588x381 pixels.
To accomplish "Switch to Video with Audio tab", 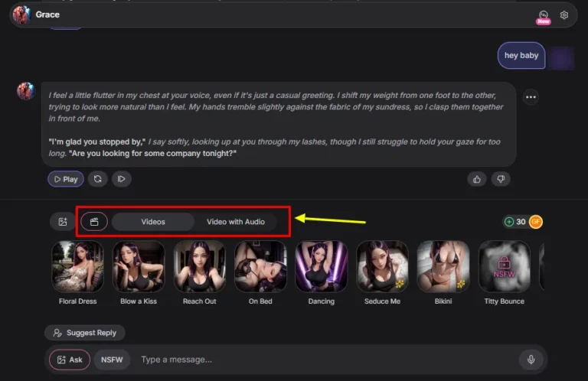I will pyautogui.click(x=236, y=222).
